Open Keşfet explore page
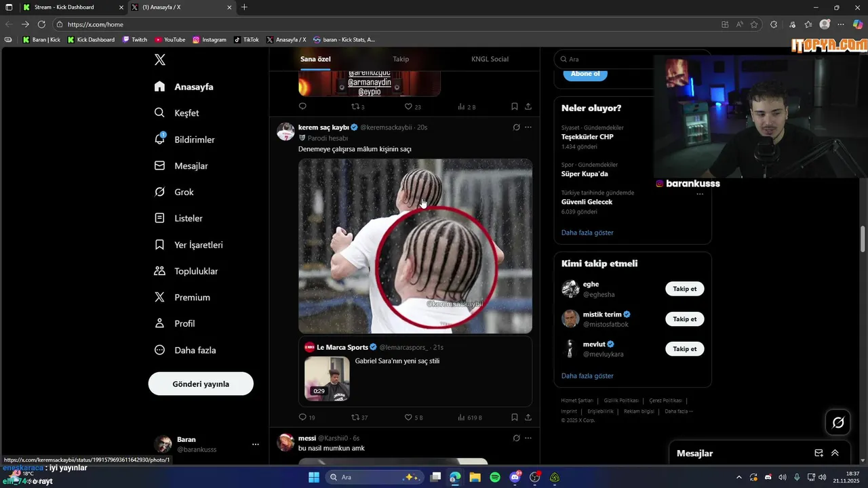Screen dimensions: 868x488 coord(176,113)
